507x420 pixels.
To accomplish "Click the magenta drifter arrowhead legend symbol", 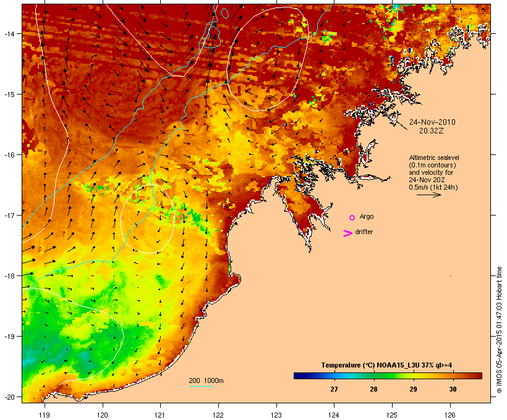I will click(x=348, y=233).
